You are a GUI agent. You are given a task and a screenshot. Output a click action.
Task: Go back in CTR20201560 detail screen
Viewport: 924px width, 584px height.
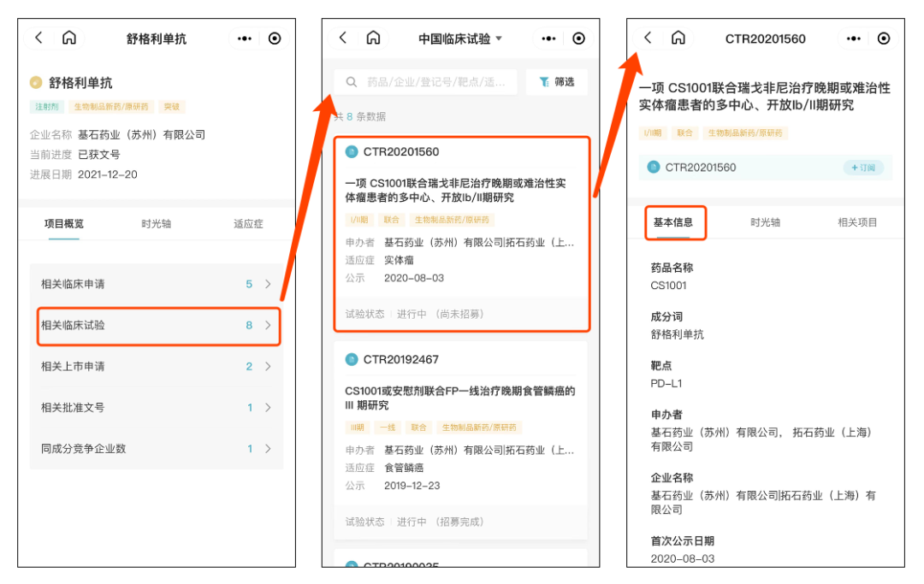(x=648, y=38)
